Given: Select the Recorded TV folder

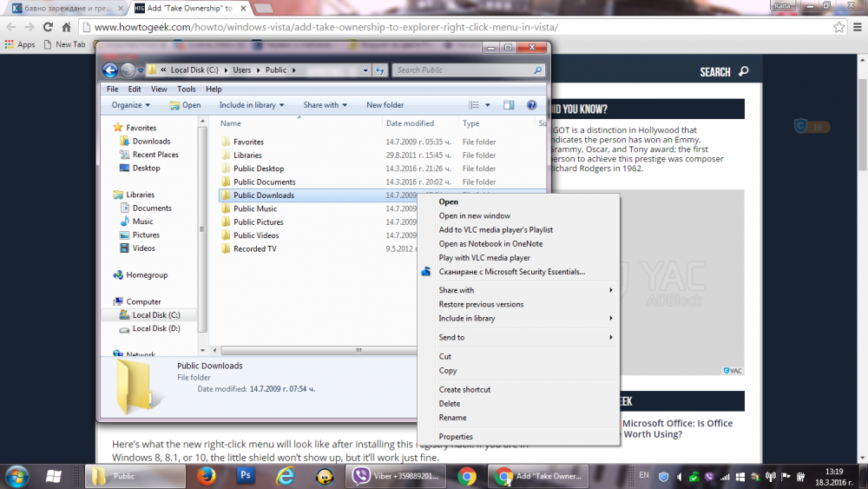Looking at the screenshot, I should 254,249.
